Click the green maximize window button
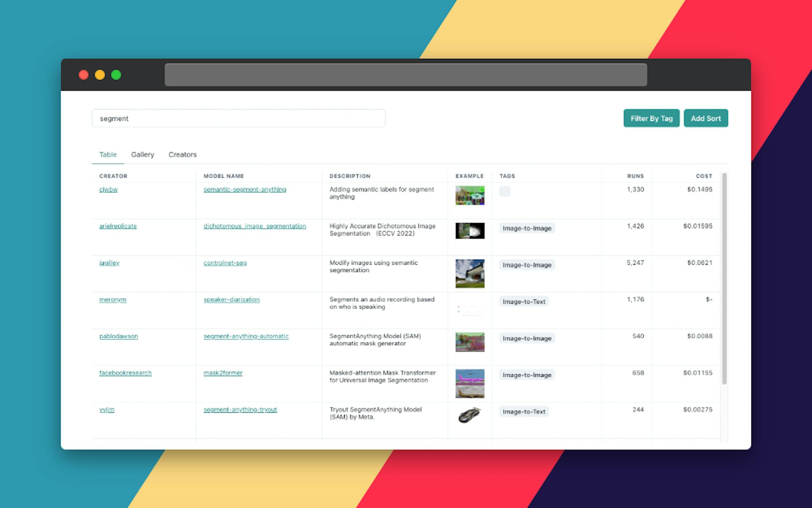812x508 pixels. 116,75
